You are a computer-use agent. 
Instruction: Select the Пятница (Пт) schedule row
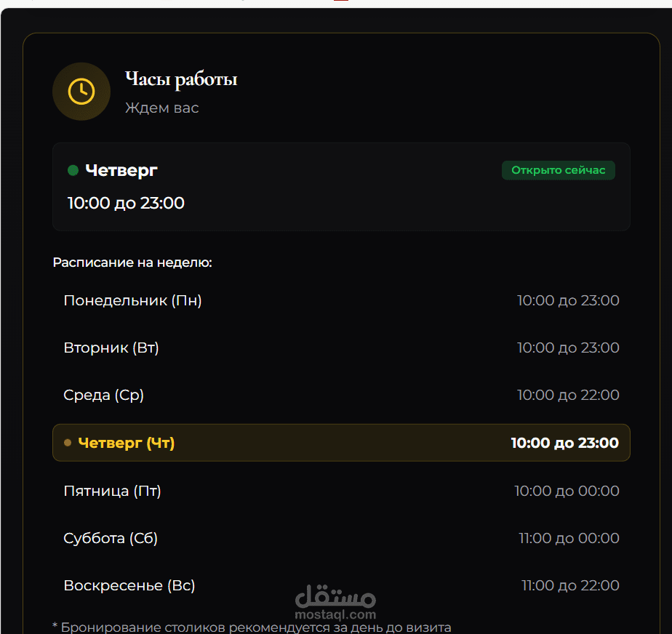coord(341,491)
